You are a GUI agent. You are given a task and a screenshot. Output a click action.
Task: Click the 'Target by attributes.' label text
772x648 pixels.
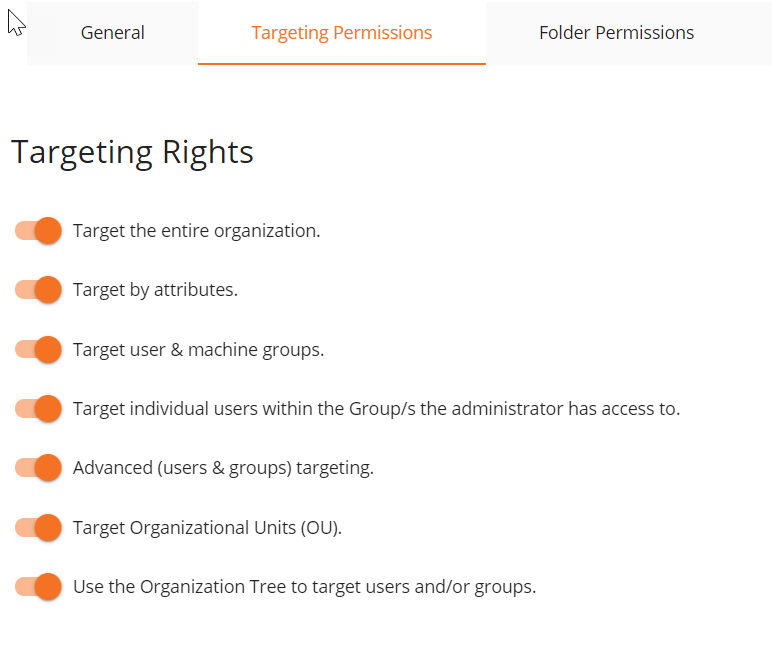click(155, 290)
